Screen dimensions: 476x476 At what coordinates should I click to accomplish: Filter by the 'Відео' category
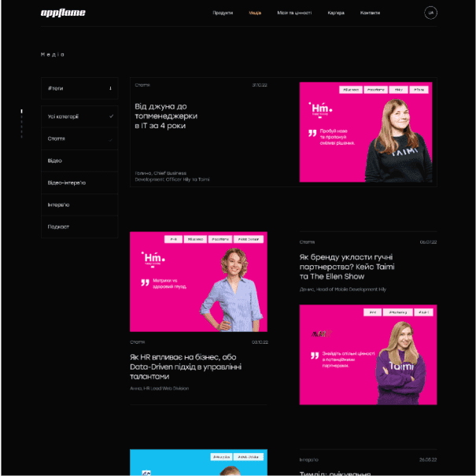coord(54,161)
